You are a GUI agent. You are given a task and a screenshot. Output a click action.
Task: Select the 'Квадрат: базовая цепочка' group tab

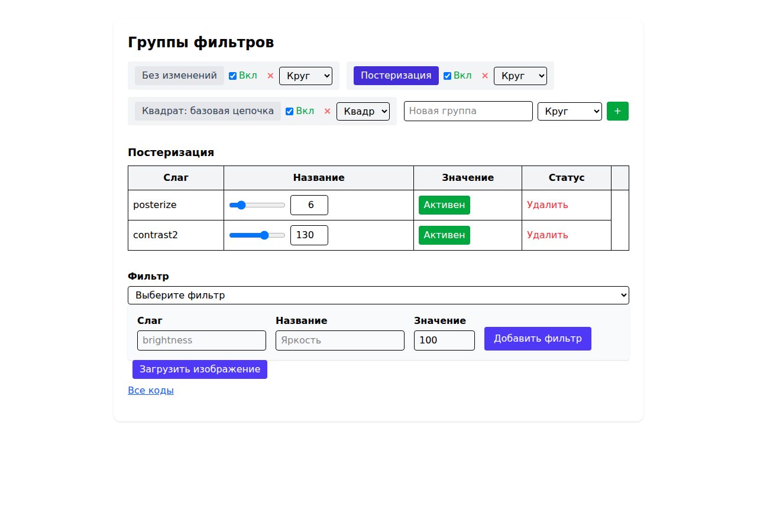pos(208,111)
